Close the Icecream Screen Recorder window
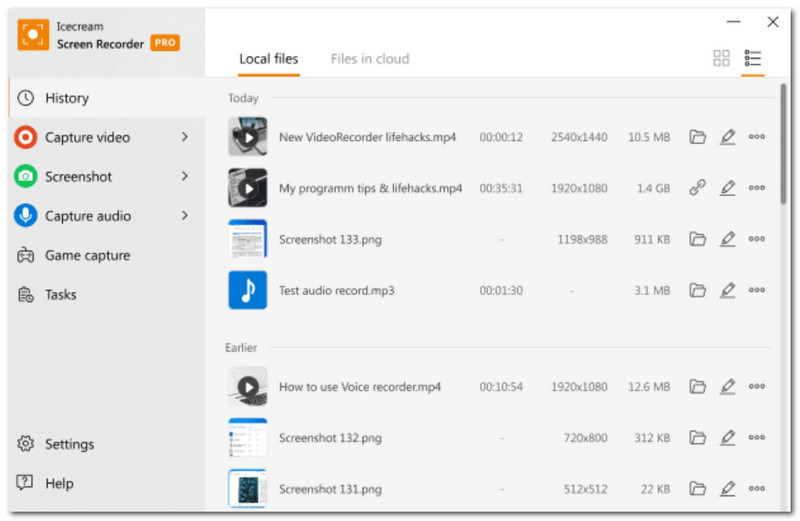 pyautogui.click(x=772, y=21)
